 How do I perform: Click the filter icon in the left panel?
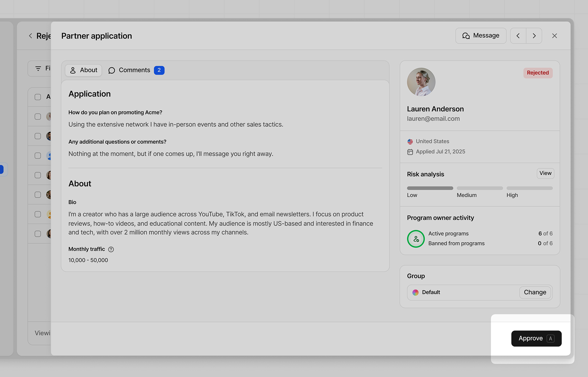click(x=39, y=68)
